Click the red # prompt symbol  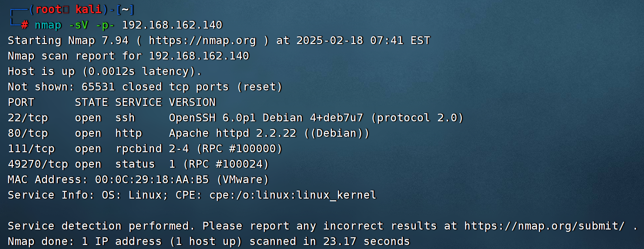coord(24,25)
